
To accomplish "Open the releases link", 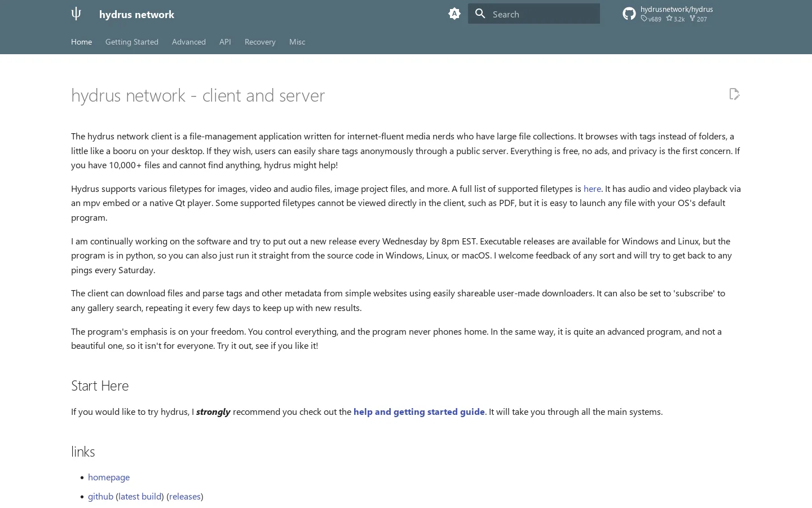I will 185,496.
